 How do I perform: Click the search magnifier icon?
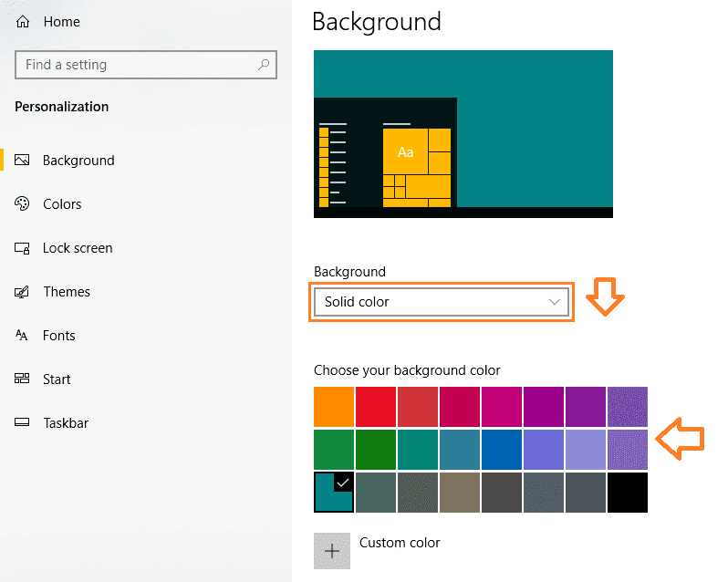pyautogui.click(x=264, y=65)
